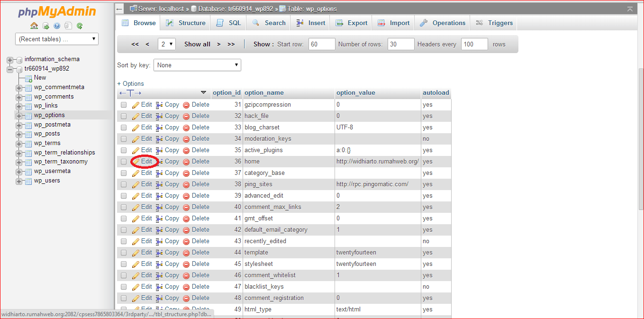
Task: Click the collapse arrows icon at top right
Action: point(630,9)
